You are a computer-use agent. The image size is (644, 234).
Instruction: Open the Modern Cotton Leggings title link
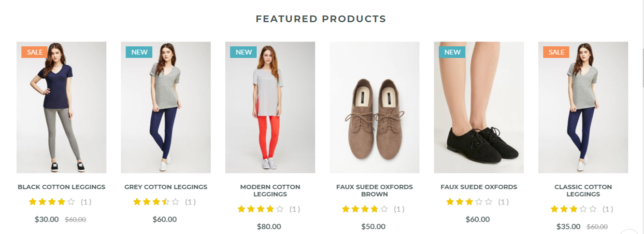coord(270,191)
